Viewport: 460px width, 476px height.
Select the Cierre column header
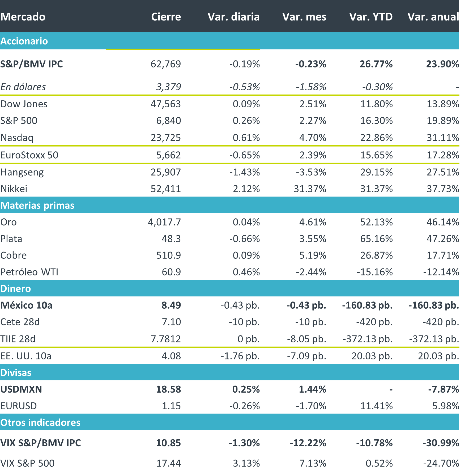[166, 17]
